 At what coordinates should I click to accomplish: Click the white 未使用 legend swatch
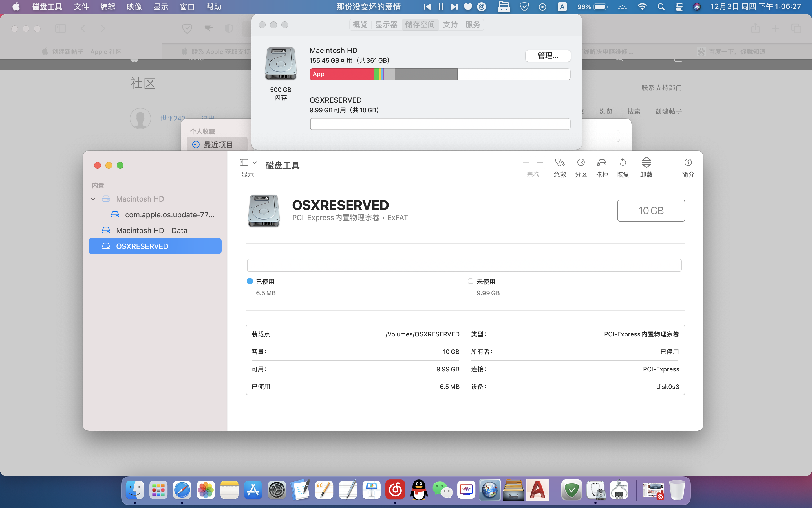click(x=470, y=281)
